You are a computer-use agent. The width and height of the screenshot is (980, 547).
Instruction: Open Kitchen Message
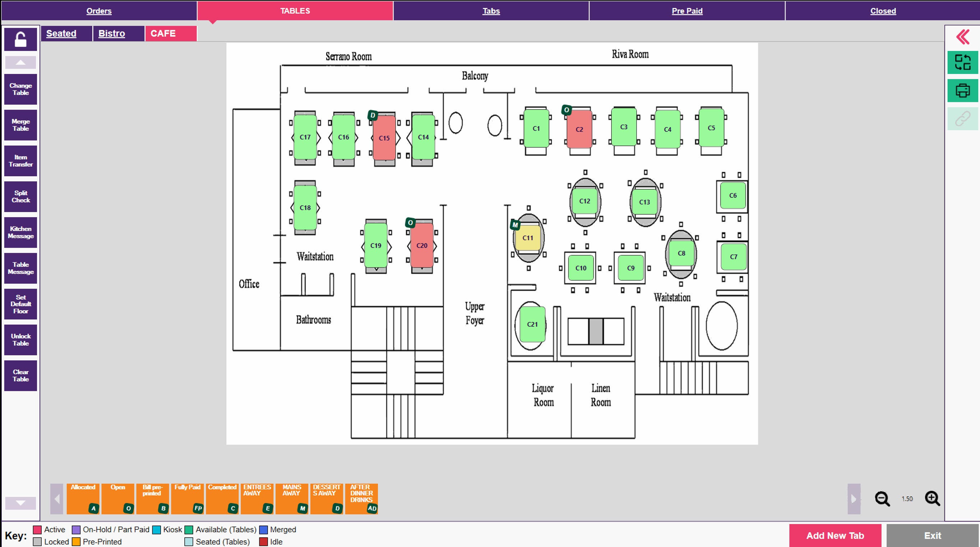pyautogui.click(x=20, y=232)
